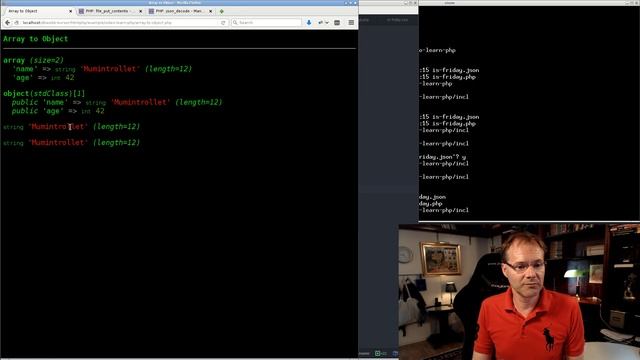The image size is (640, 360).
Task: Switch to the 'Array to Object' tab
Action: 39,11
